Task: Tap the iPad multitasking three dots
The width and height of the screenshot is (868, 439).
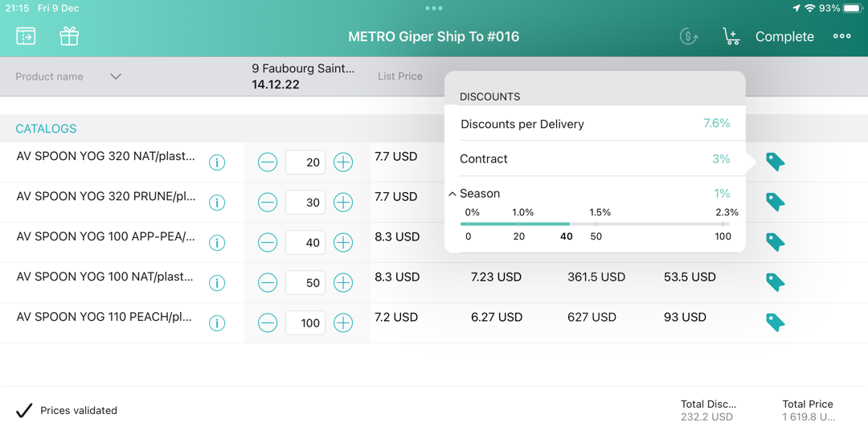Action: (x=434, y=8)
